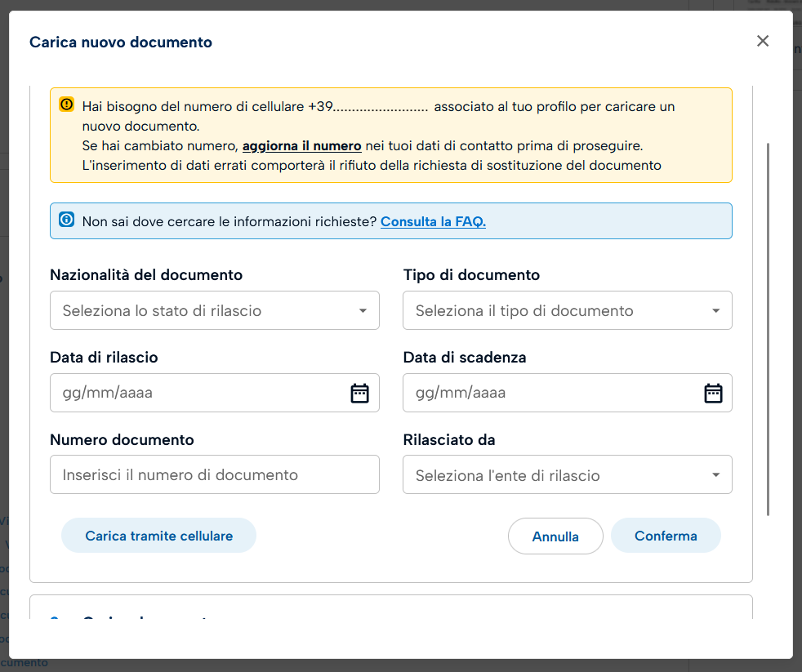Click the blue info icon beside FAQ text
This screenshot has width=802, height=672.
click(x=67, y=220)
